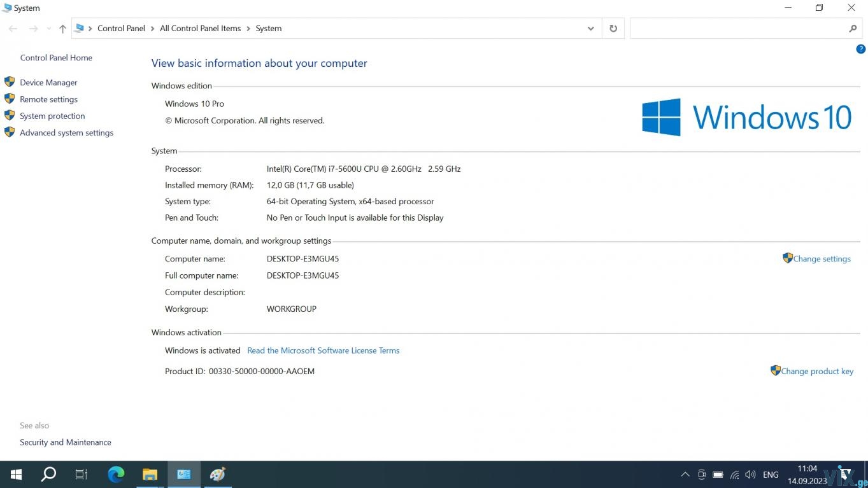Screen dimensions: 868x488
Task: Click the Forward navigation arrow
Action: pyautogui.click(x=33, y=29)
